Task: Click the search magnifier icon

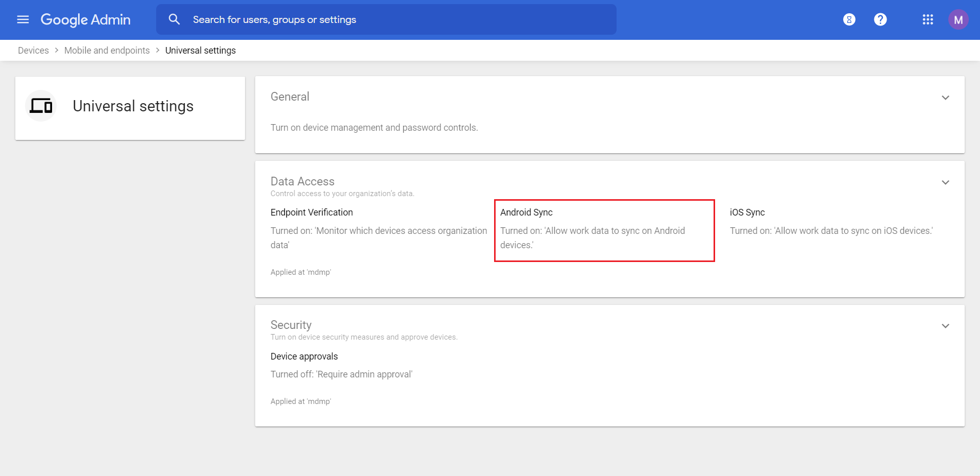Action: tap(174, 19)
